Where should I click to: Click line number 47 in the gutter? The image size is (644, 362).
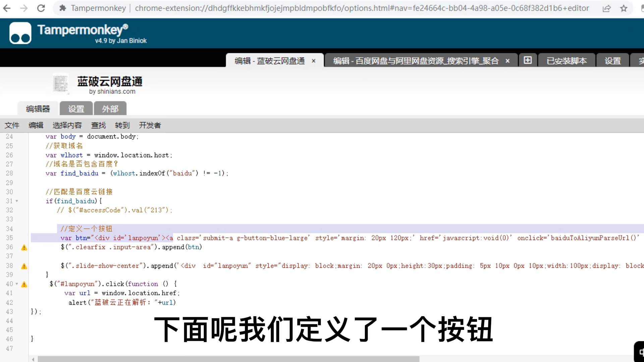pos(9,348)
